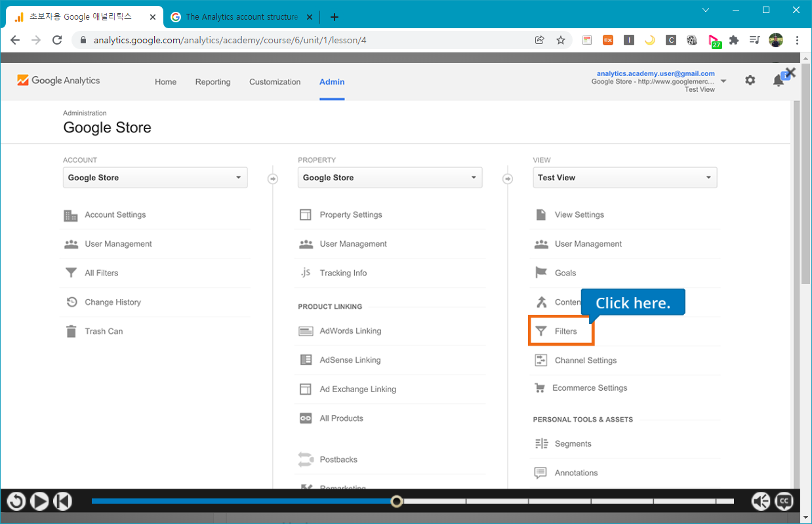Screen dimensions: 812x524
Task: Click the Annotations speech bubble icon
Action: [540, 473]
